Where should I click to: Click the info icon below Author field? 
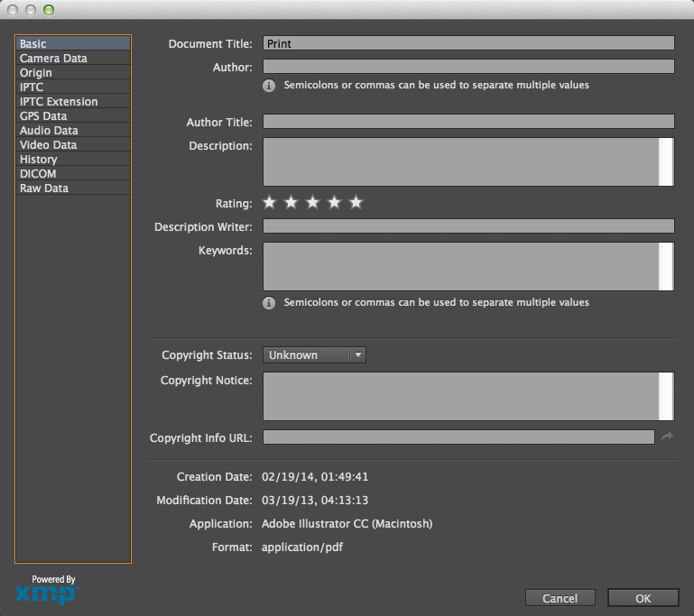point(269,86)
